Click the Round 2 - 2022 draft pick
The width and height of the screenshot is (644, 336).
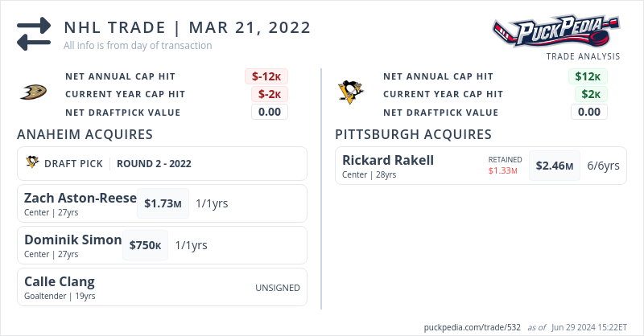click(x=154, y=163)
